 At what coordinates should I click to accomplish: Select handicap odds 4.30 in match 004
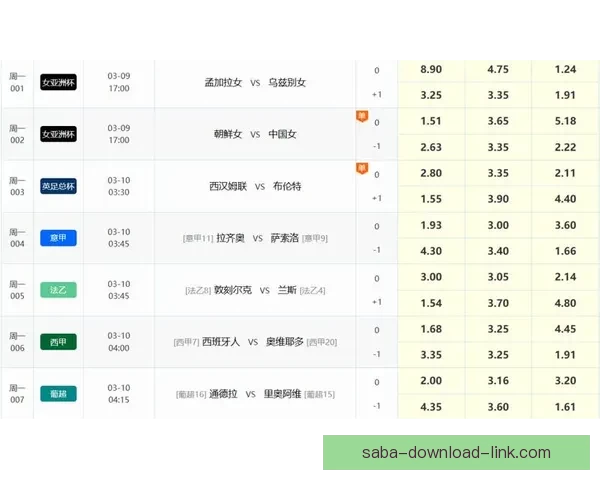click(x=431, y=251)
